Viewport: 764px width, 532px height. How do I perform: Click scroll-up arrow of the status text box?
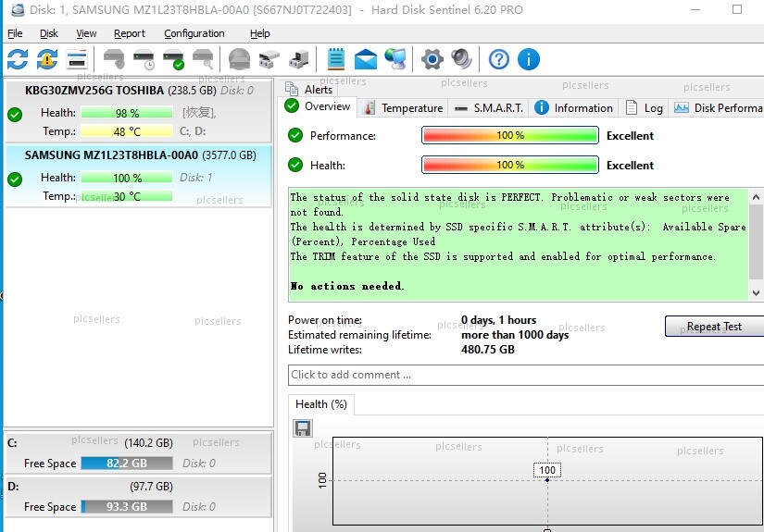[x=756, y=197]
